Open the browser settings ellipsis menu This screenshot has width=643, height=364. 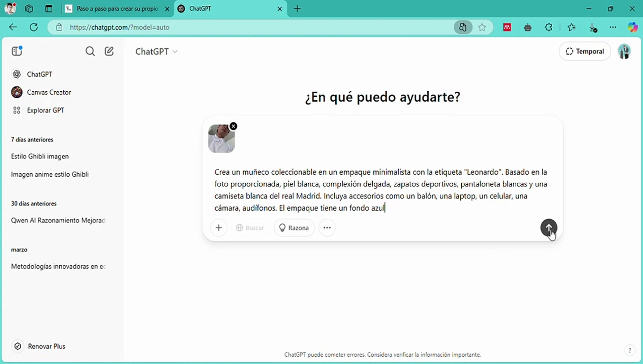pyautogui.click(x=613, y=27)
